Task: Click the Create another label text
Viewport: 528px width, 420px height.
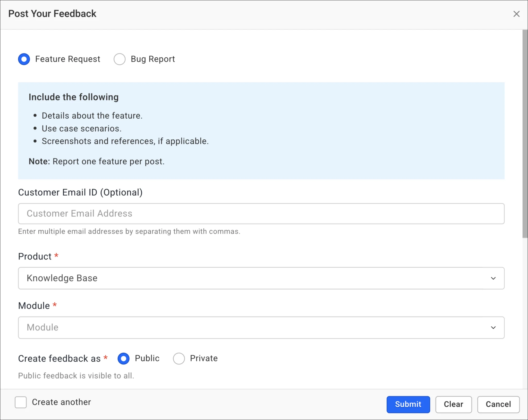Action: click(61, 402)
